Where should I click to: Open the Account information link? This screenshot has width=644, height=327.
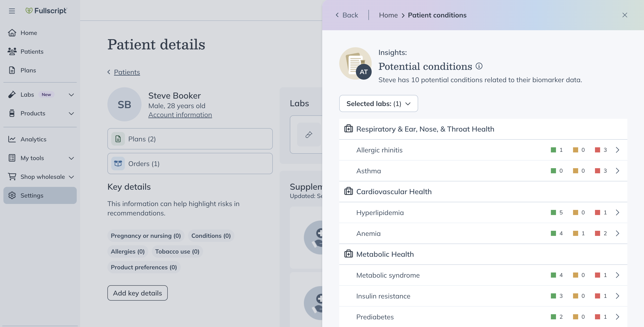[180, 115]
